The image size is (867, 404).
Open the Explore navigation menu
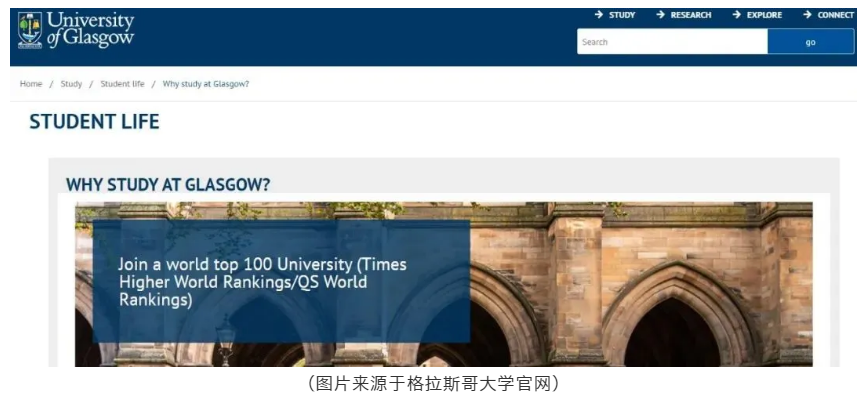[757, 15]
